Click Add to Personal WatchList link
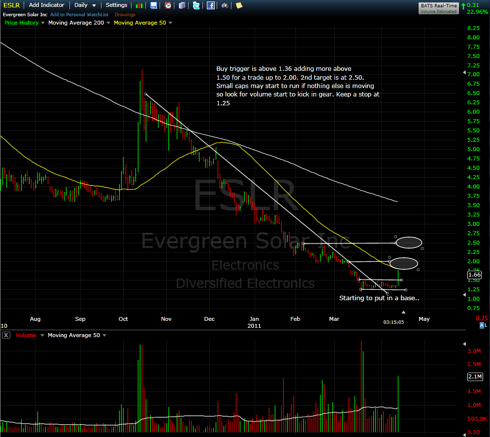The height and width of the screenshot is (437, 490). pyautogui.click(x=79, y=15)
